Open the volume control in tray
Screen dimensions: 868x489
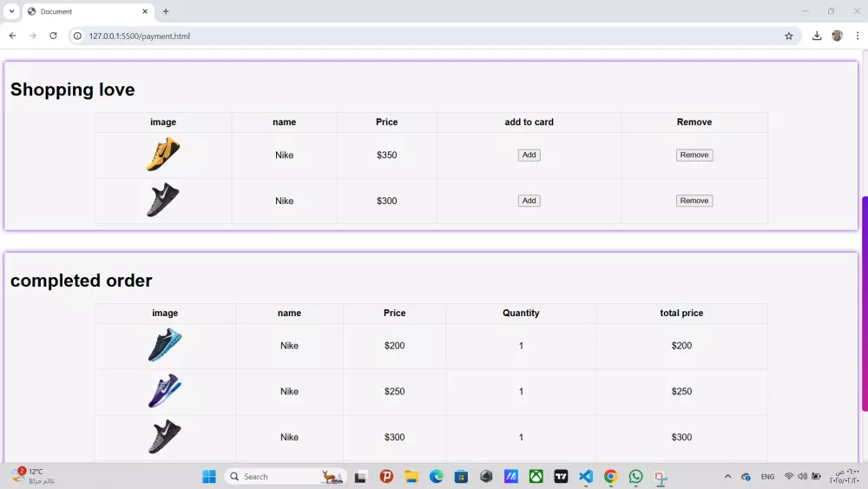coord(802,476)
